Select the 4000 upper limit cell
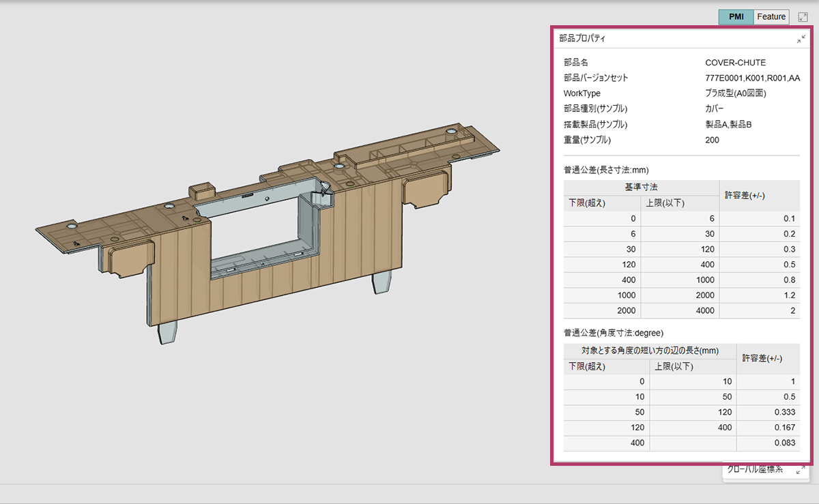Viewport: 819px width, 504px height. (702, 311)
